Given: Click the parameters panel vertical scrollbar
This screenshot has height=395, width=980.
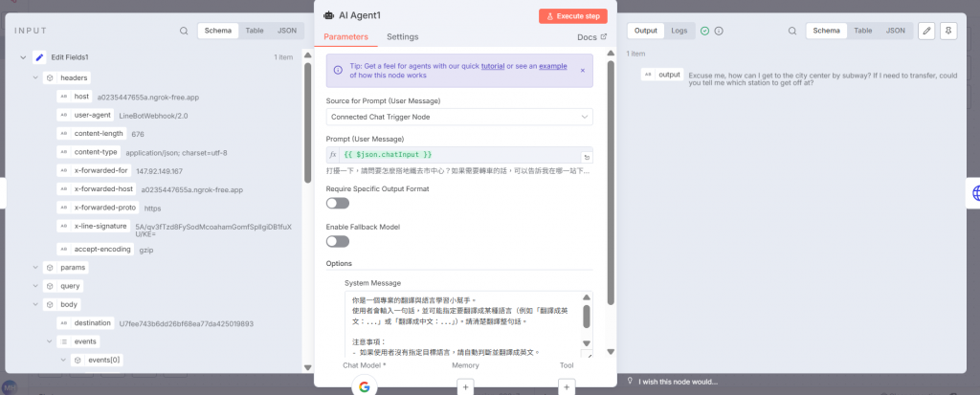Looking at the screenshot, I should (x=611, y=182).
